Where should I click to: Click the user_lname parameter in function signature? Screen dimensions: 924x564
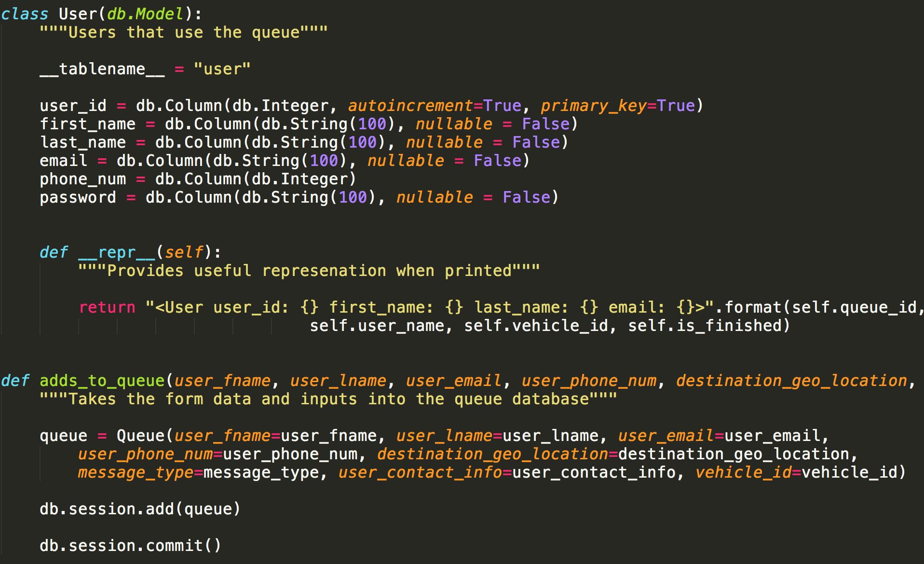[x=338, y=381]
